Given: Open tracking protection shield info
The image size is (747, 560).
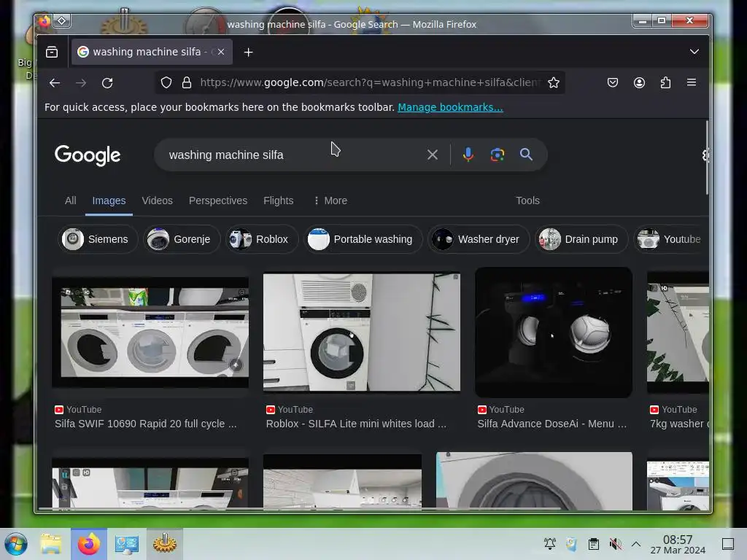Looking at the screenshot, I should click(166, 83).
